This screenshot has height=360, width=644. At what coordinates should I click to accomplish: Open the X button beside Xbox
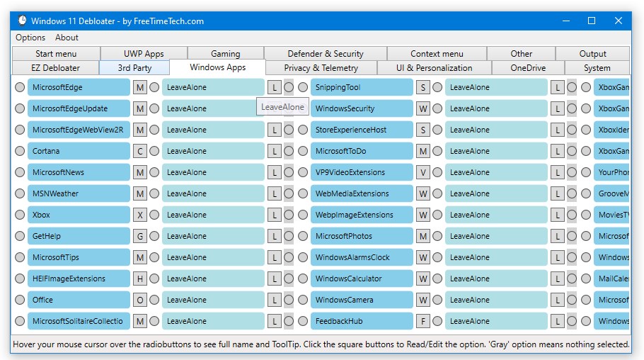tap(140, 215)
